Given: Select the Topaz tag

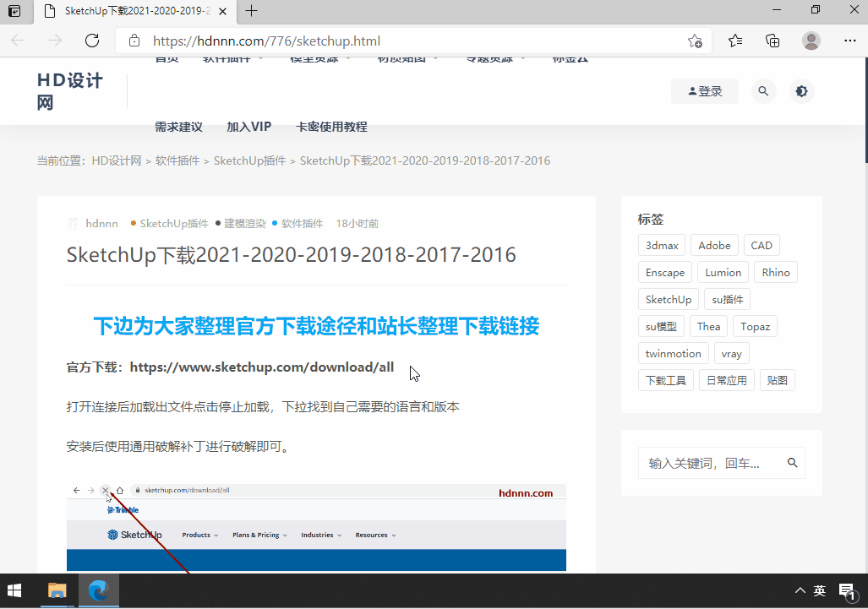Looking at the screenshot, I should tap(755, 327).
